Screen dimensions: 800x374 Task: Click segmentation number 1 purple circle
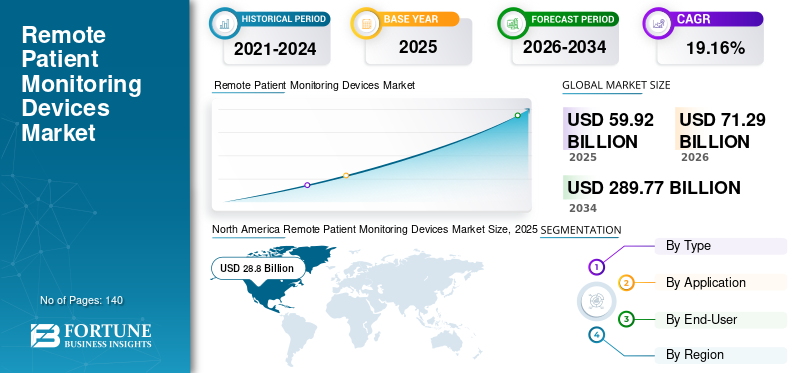[x=596, y=266]
